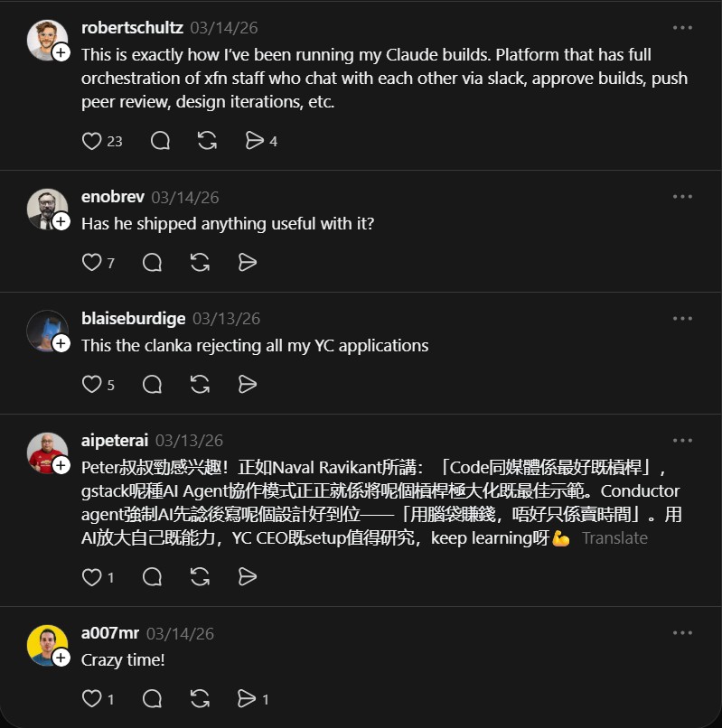Reply to aipeterai's comment
This screenshot has height=728, width=722.
[152, 576]
